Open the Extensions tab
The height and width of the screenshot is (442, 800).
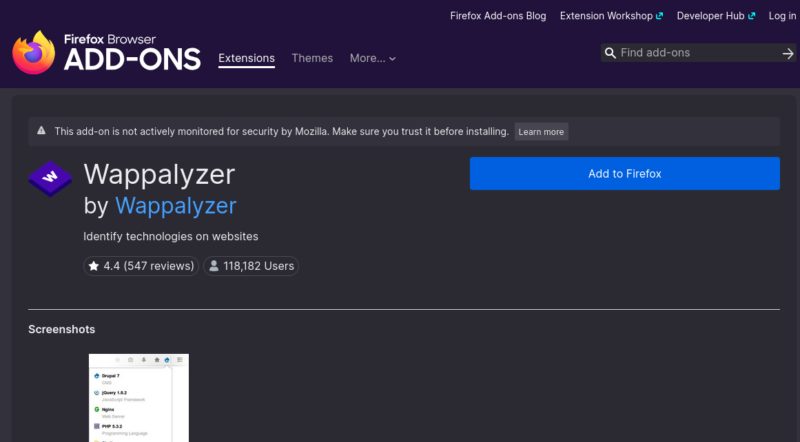click(x=246, y=58)
